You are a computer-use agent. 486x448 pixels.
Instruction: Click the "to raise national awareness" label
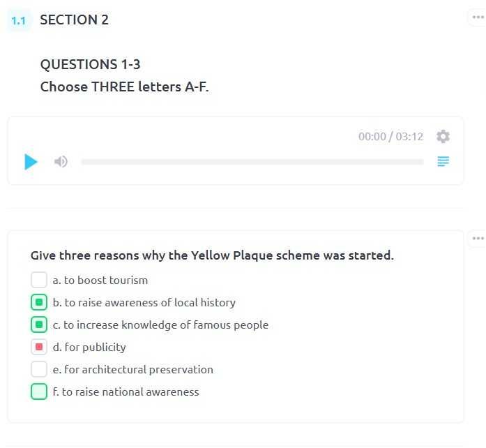130,392
